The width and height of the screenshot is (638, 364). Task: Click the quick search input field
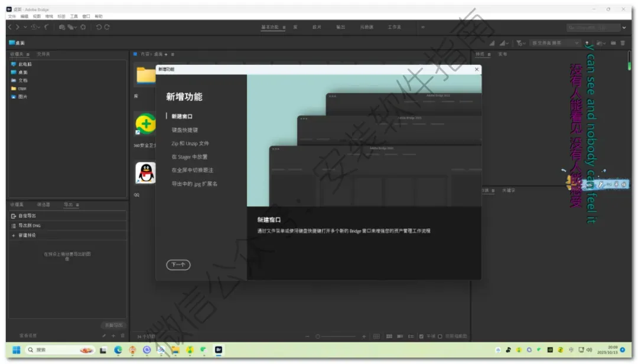pos(593,28)
